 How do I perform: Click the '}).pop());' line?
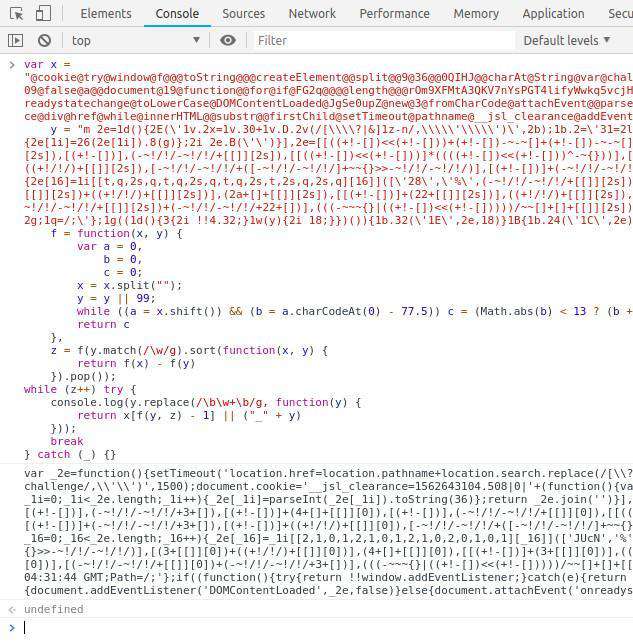83,376
